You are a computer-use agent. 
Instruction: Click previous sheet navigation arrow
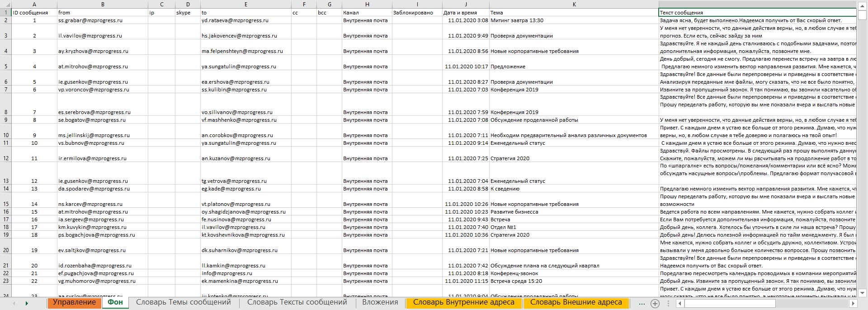click(x=14, y=303)
